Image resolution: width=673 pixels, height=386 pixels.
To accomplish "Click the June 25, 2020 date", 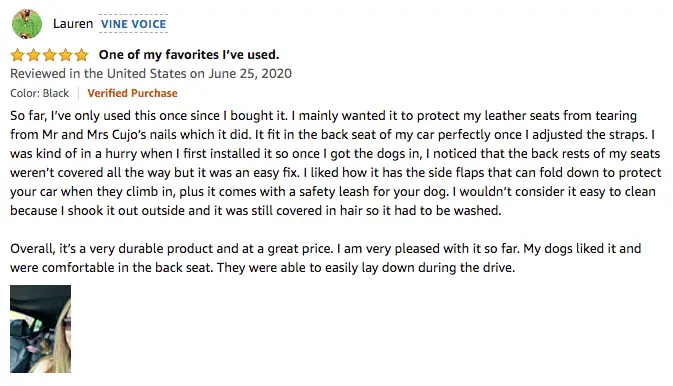I will point(250,73).
